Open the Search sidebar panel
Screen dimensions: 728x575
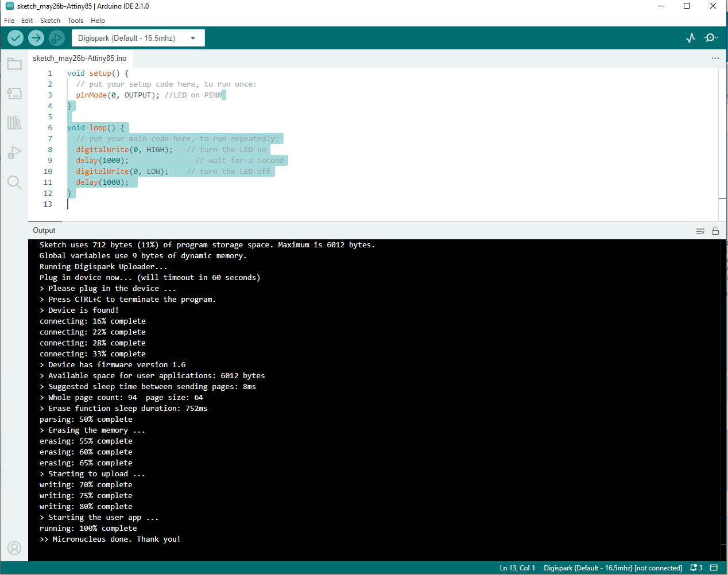(x=14, y=182)
